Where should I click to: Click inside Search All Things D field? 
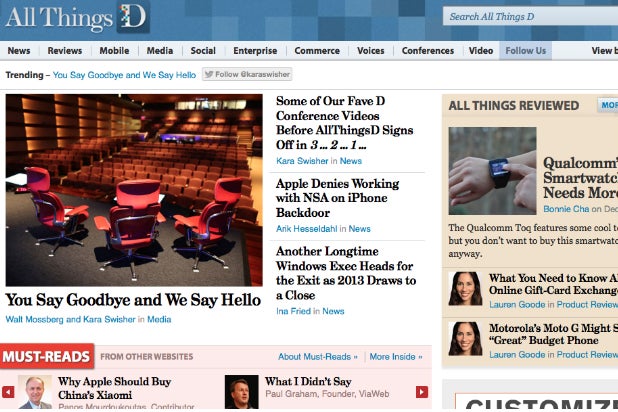pyautogui.click(x=530, y=17)
